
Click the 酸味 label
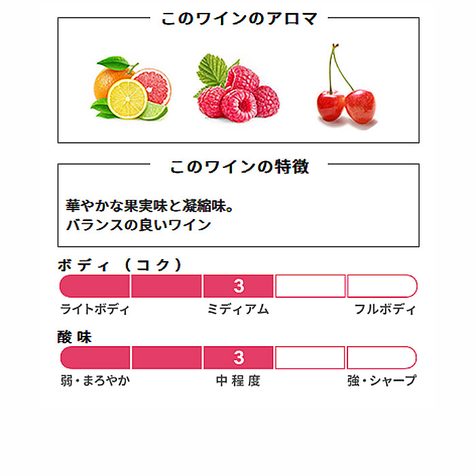[x=74, y=337]
